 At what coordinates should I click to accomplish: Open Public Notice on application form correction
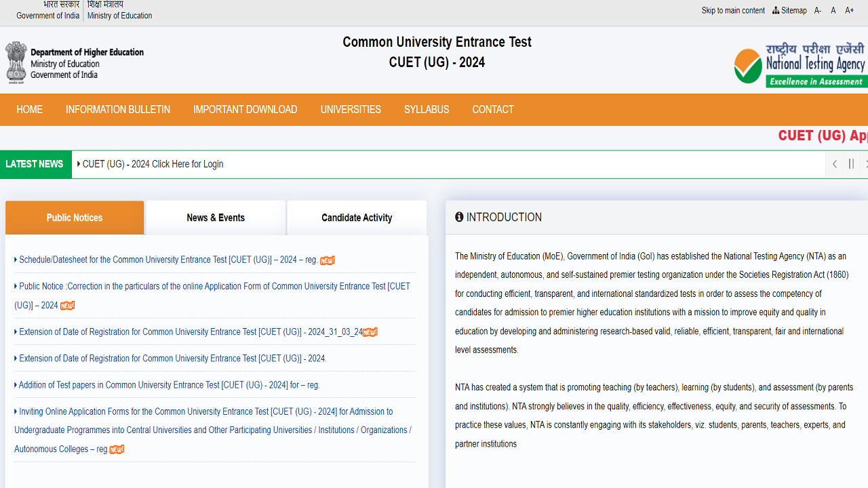click(212, 296)
